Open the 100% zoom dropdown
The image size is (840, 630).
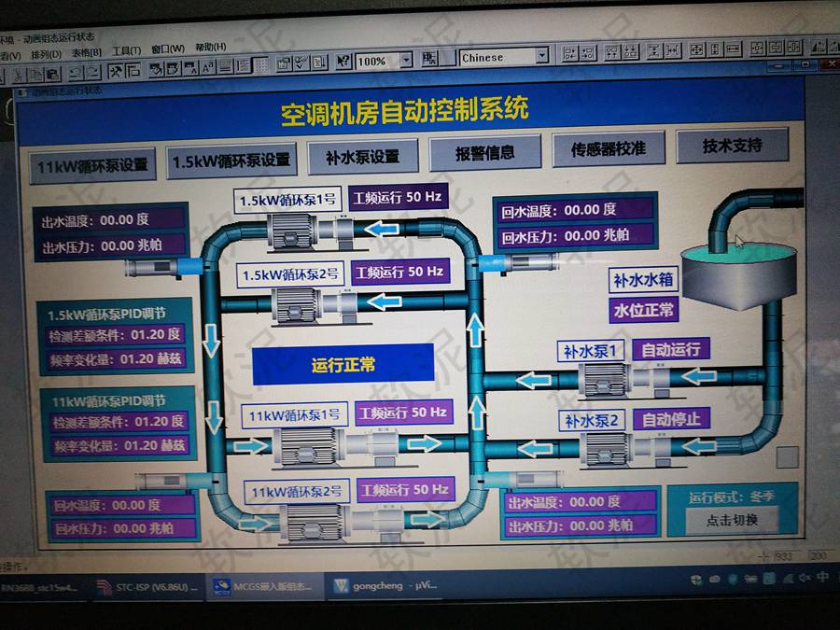(x=406, y=60)
